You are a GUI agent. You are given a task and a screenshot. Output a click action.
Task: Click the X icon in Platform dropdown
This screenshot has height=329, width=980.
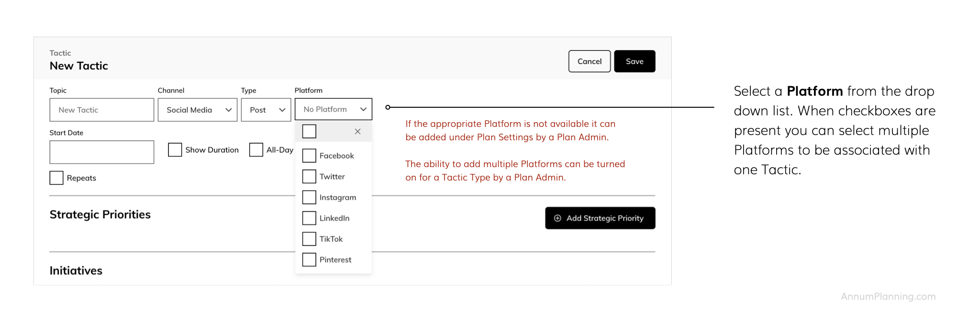tap(357, 132)
